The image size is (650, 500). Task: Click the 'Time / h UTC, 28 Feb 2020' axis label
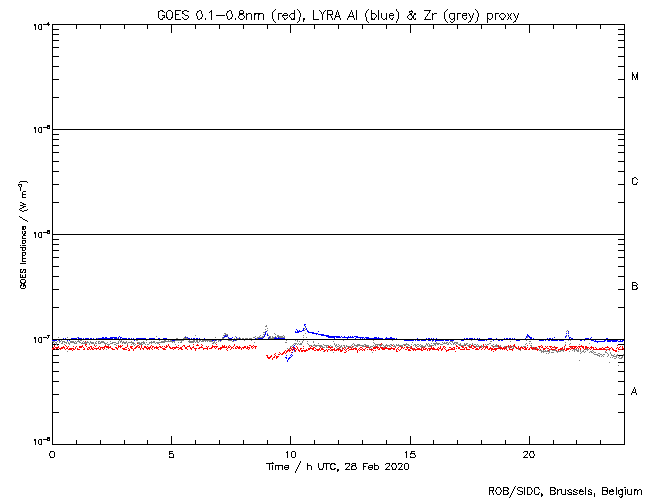tap(337, 466)
